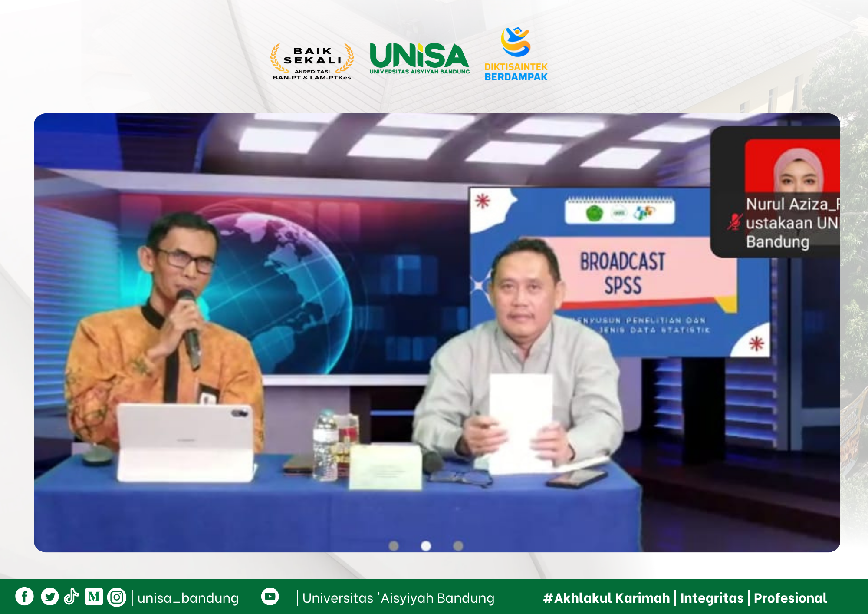868x614 pixels.
Task: Click the muted microphone icon on participant tile
Action: coord(734,222)
